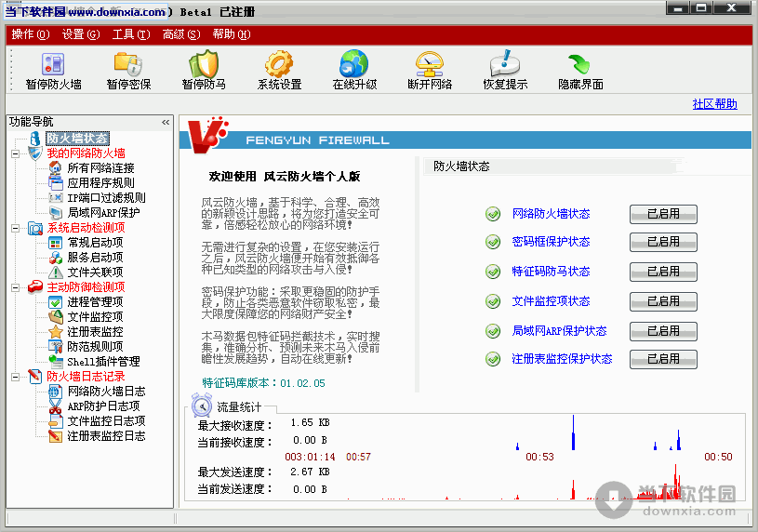Screen dimensions: 758x532
Task: Select 我的网络防火墙 category in tree
Action: tap(86, 153)
